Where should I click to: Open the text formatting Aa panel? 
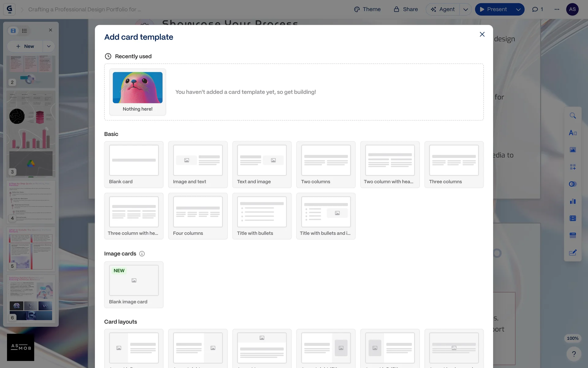click(x=573, y=133)
